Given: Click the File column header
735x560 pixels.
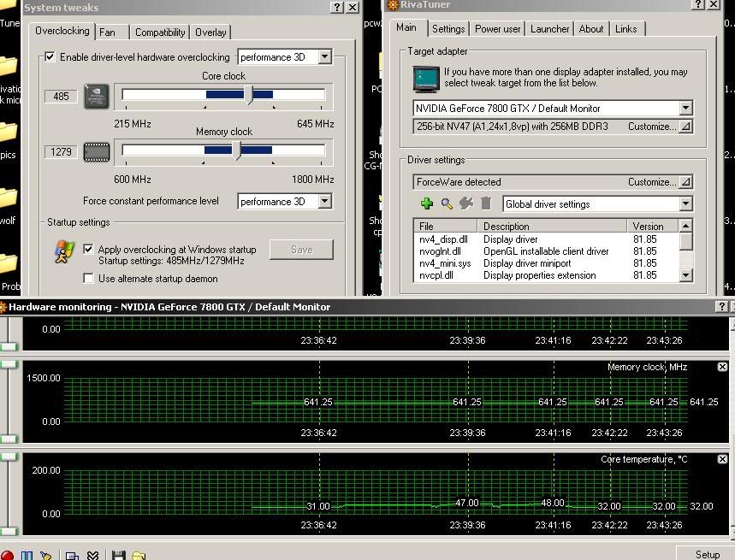Looking at the screenshot, I should 445,227.
